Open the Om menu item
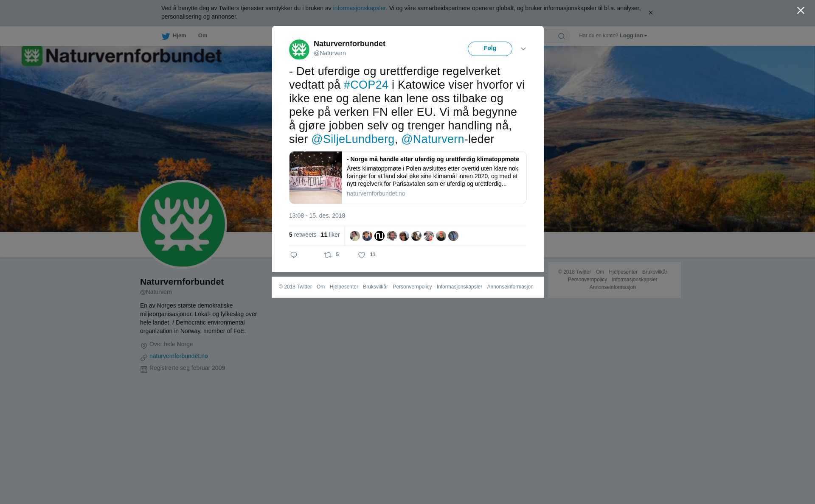 pyautogui.click(x=202, y=36)
